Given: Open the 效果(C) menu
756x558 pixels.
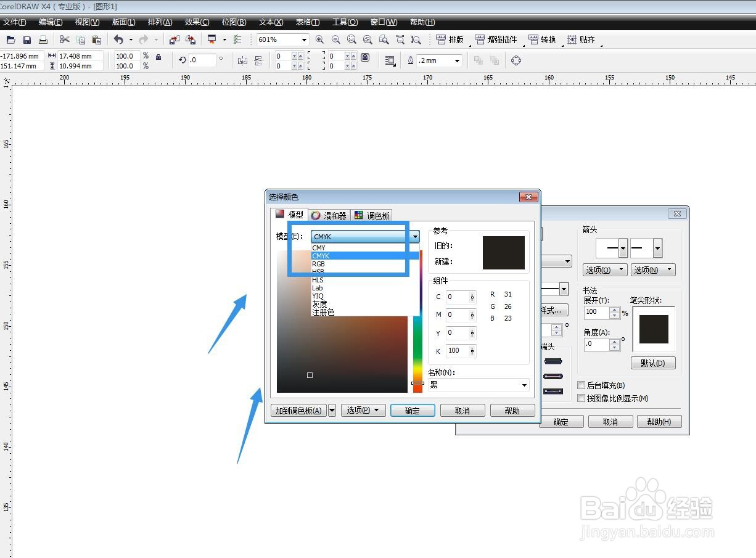Looking at the screenshot, I should coord(197,22).
